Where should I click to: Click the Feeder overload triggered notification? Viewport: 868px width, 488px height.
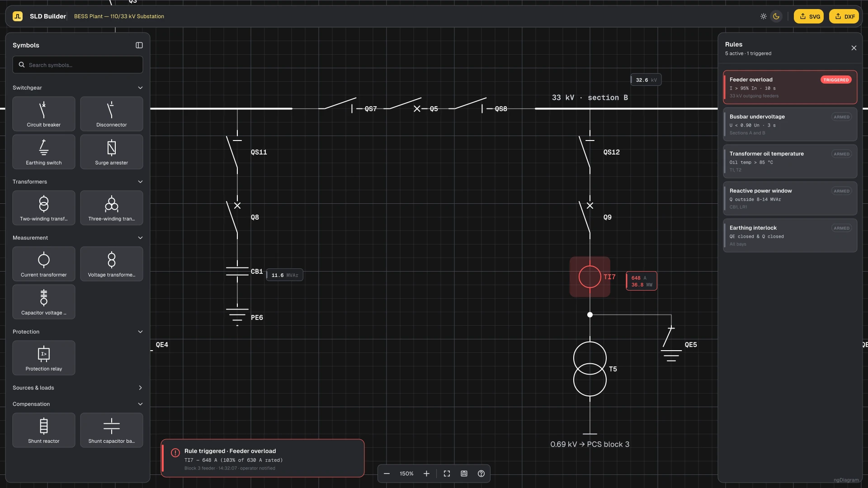[x=263, y=458]
